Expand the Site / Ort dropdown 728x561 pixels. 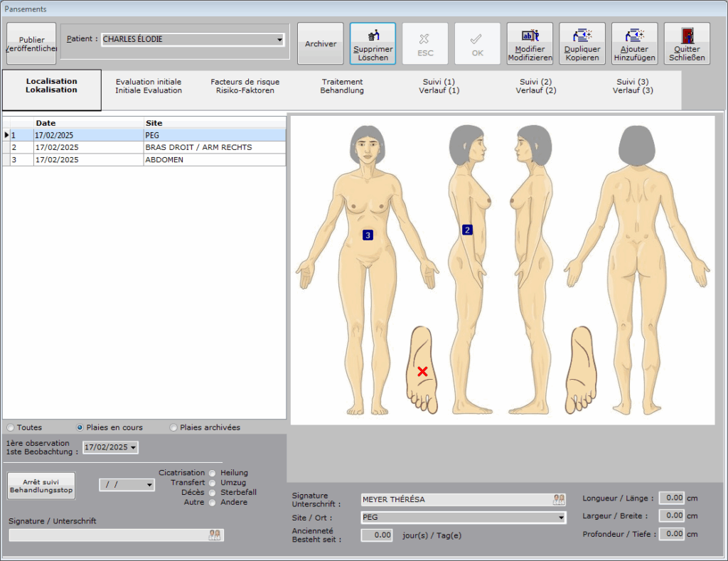pos(561,518)
